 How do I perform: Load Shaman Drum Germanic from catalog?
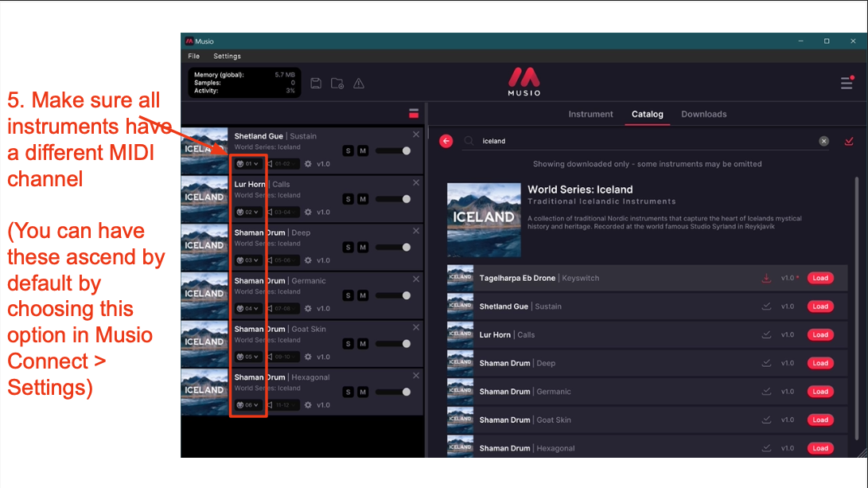(820, 392)
